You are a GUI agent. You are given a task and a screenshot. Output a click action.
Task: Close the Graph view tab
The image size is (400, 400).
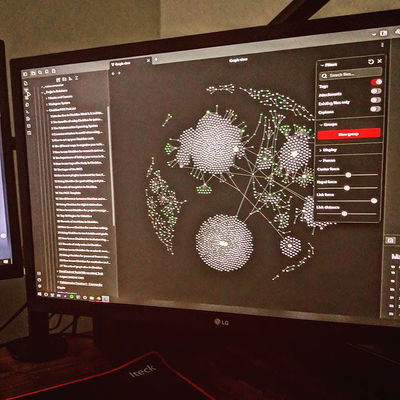click(x=149, y=61)
